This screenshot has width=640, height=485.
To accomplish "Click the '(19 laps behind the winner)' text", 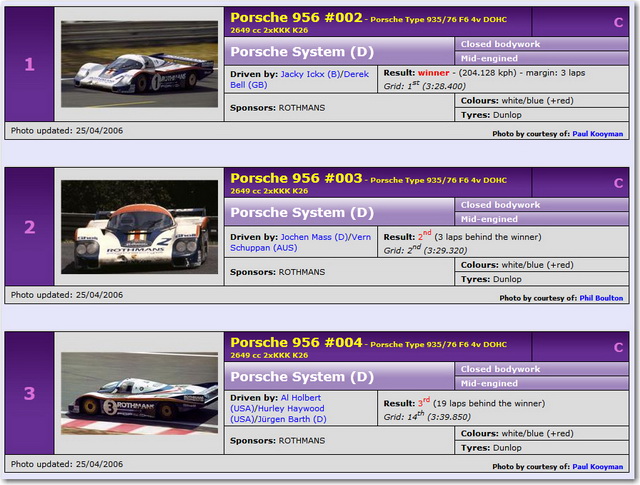I will click(489, 403).
